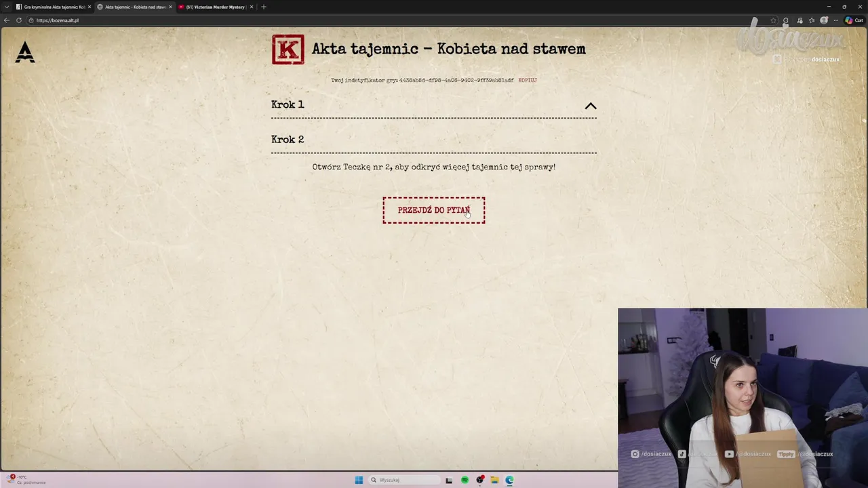
Task: Open the media control music icon
Action: pos(800,20)
